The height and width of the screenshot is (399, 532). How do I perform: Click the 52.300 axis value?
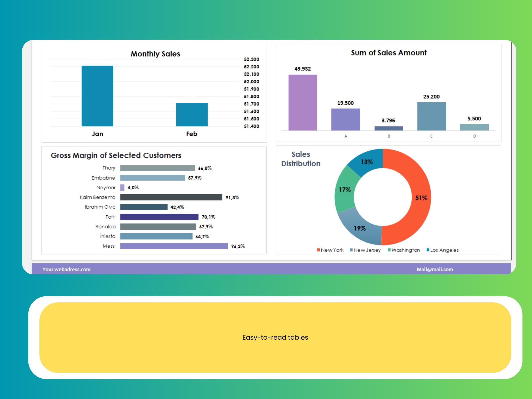(x=251, y=59)
